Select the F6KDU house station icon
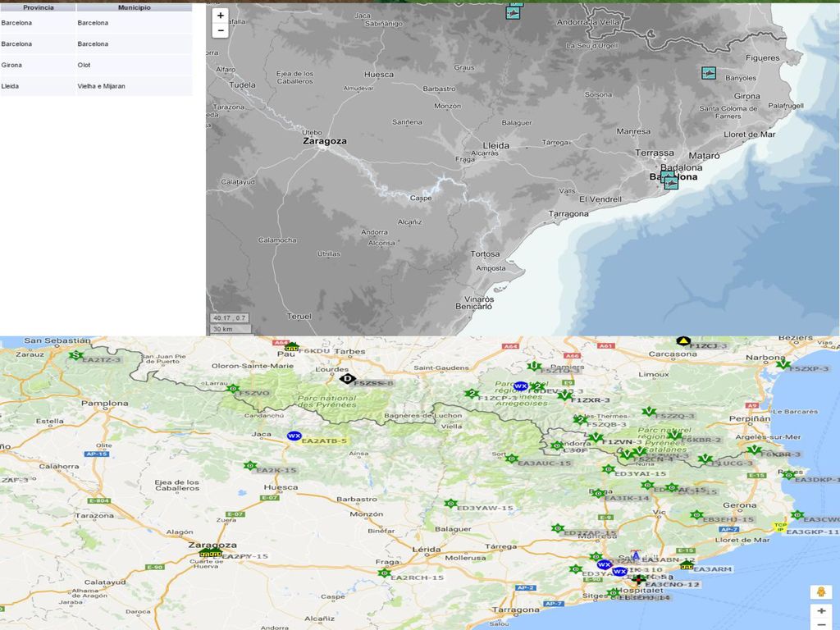 point(291,347)
